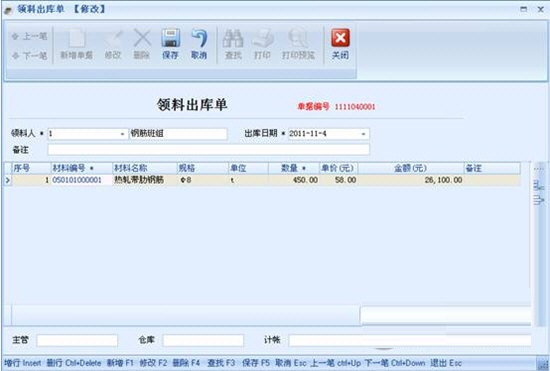Click the 材料名称 column header
This screenshot has height=371, width=550.
(144, 168)
